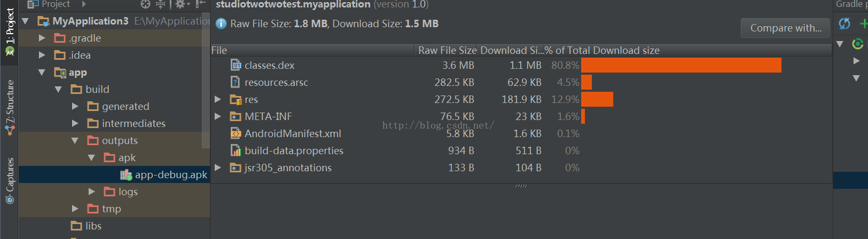
Task: Click the AndroidManifest.xml file icon
Action: pos(236,133)
